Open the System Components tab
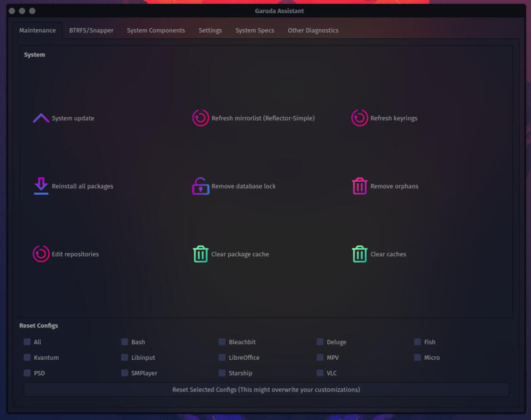This screenshot has height=420, width=531. (156, 30)
